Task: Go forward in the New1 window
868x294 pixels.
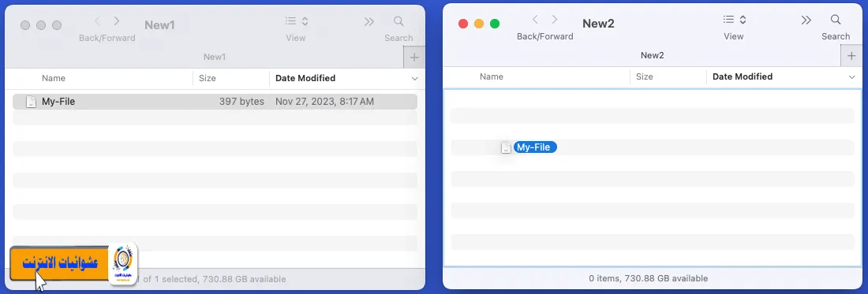Action: [117, 21]
